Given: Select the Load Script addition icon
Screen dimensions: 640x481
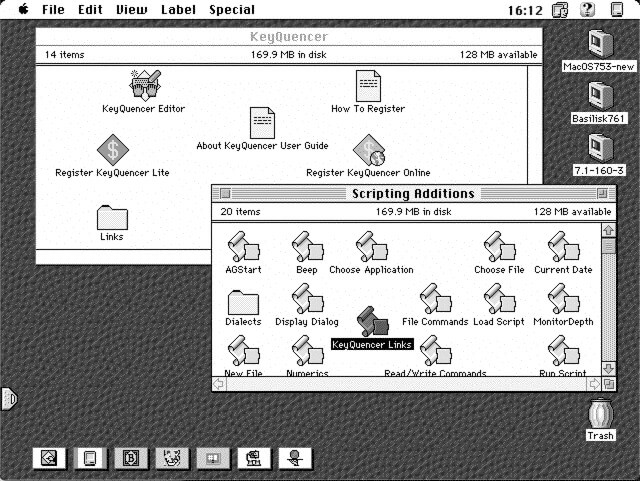Looking at the screenshot, I should pyautogui.click(x=499, y=299).
